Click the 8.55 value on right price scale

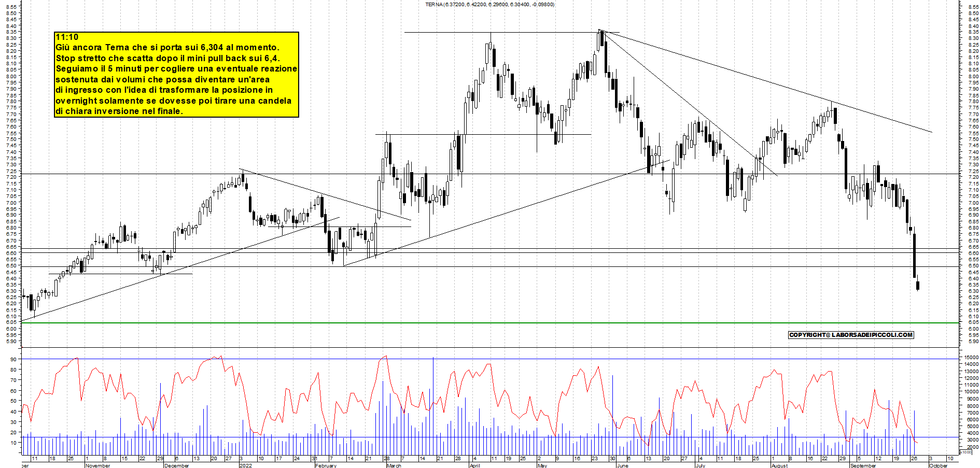[x=973, y=7]
